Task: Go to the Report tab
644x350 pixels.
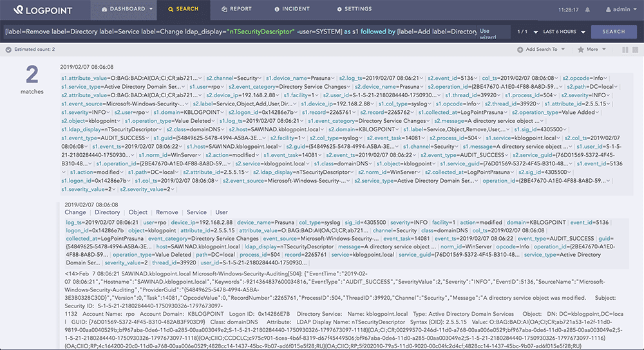Action: [x=236, y=10]
